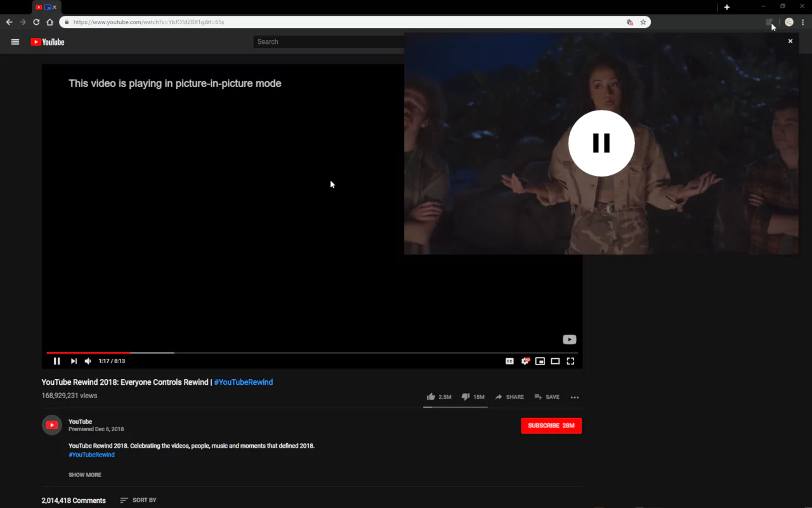This screenshot has height=508, width=812.
Task: Open the comments SORT BY dropdown
Action: (x=138, y=500)
